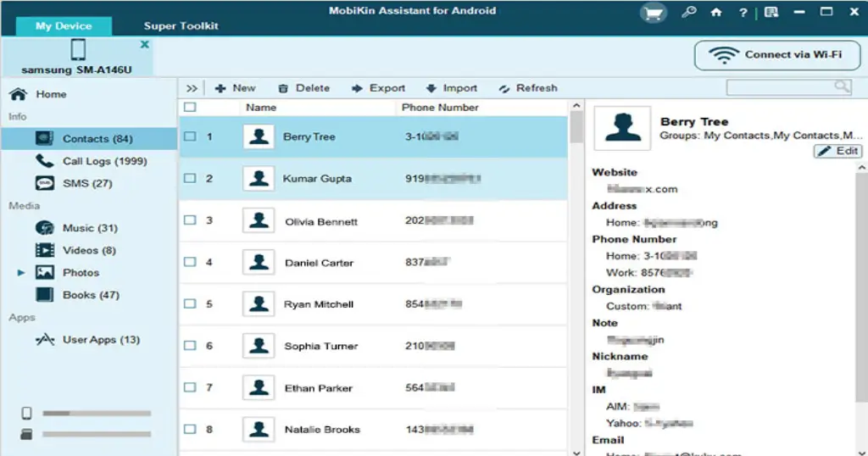This screenshot has width=868, height=456.
Task: Click the Delete toolbar button
Action: point(304,88)
